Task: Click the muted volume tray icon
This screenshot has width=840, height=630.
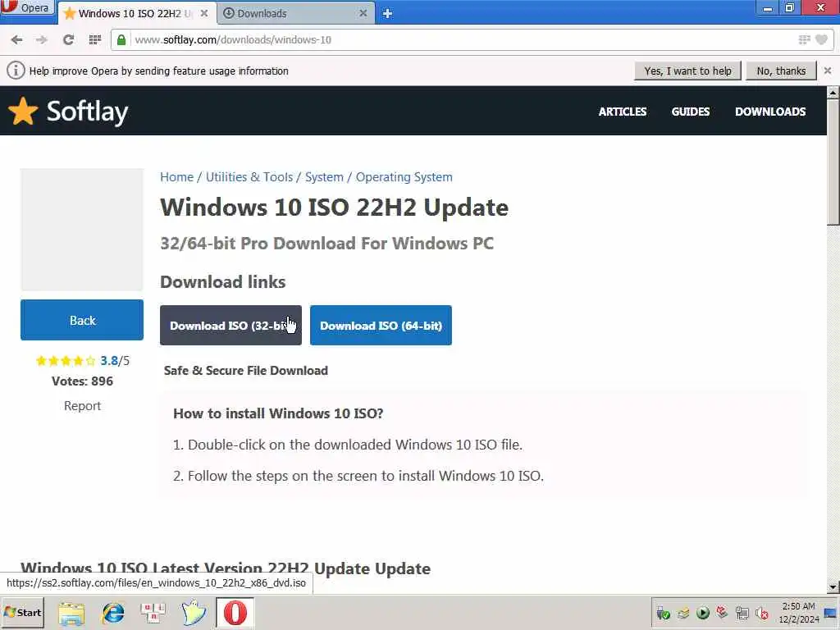Action: tap(762, 613)
